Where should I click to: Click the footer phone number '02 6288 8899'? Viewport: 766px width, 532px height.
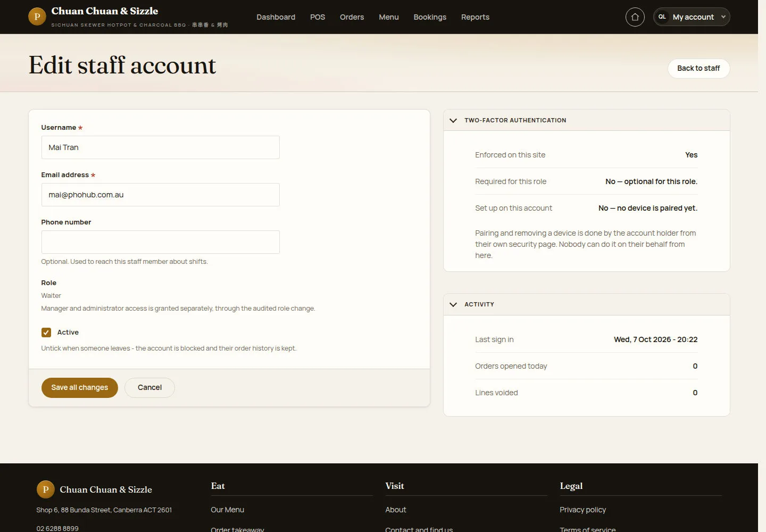point(57,528)
